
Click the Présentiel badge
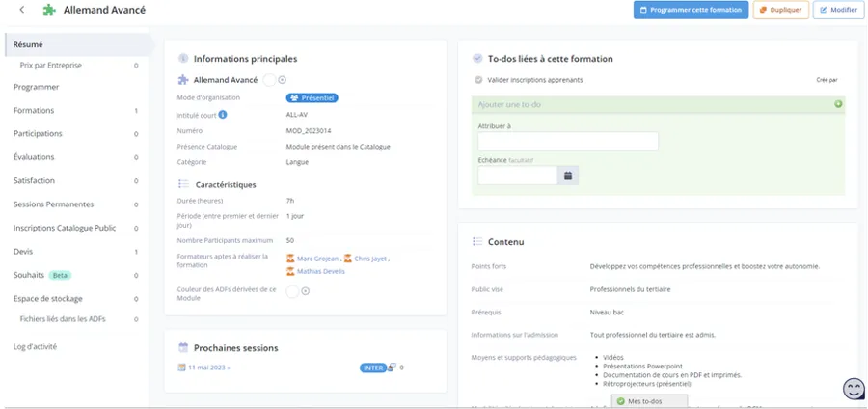(312, 98)
